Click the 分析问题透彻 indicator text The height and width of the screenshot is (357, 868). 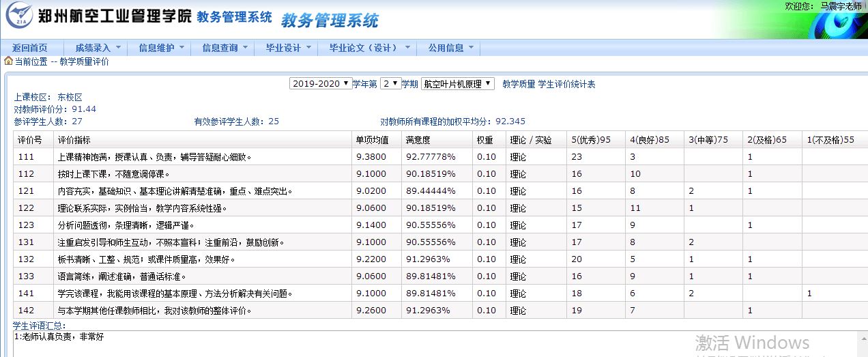point(126,225)
